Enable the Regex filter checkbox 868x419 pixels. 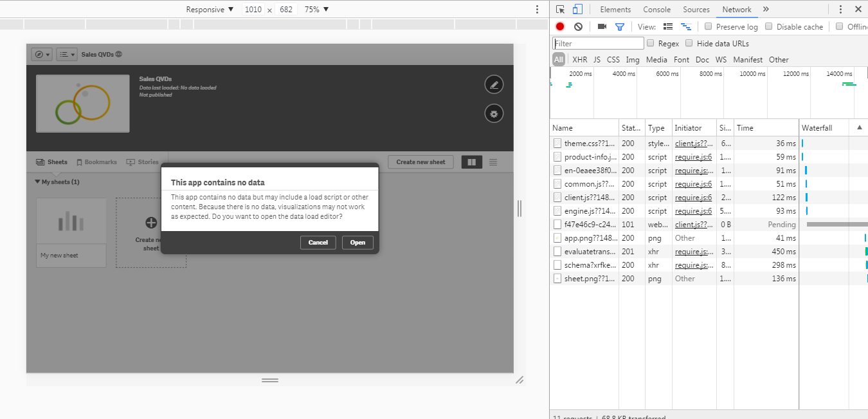coord(651,43)
